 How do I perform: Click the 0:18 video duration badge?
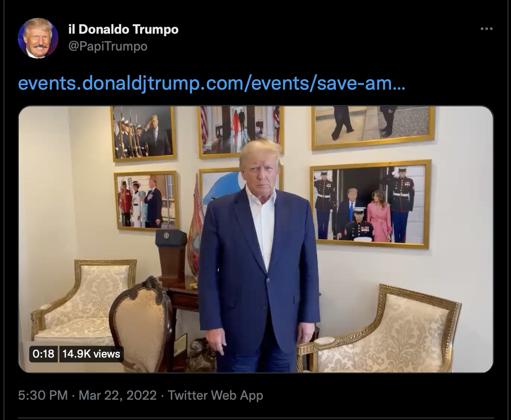coord(44,354)
